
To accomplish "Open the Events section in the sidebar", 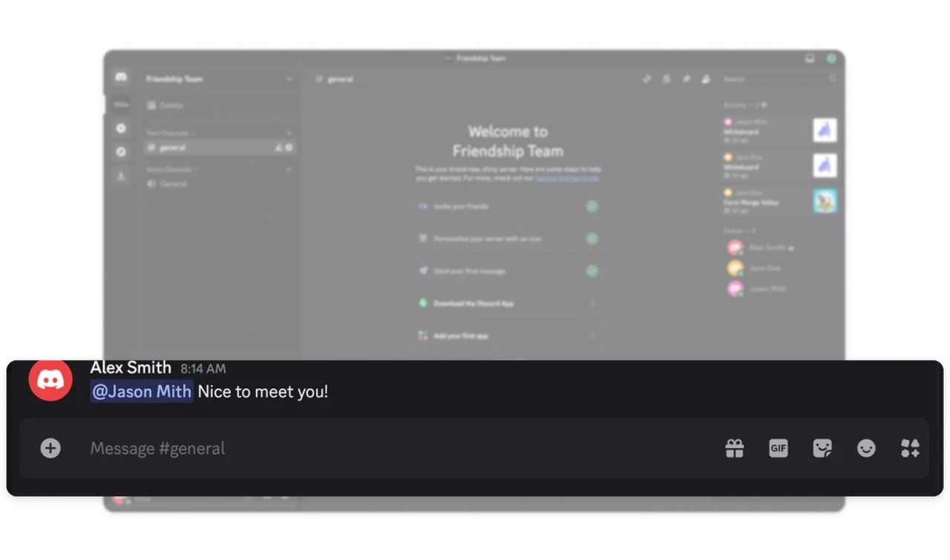I will (x=172, y=105).
